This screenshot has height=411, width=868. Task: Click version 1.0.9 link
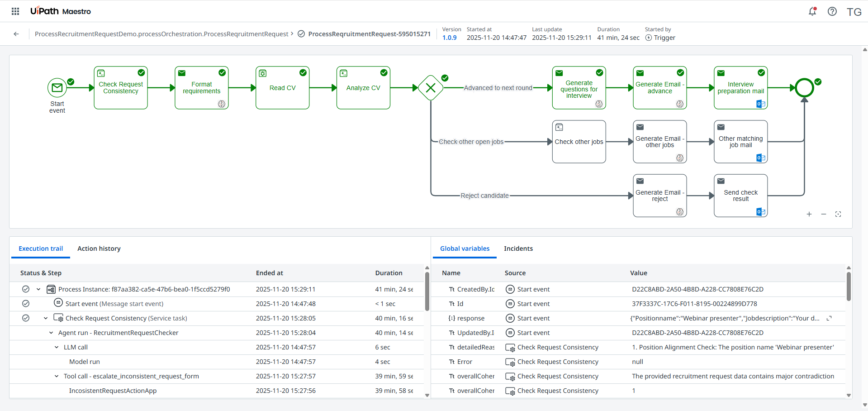click(449, 38)
